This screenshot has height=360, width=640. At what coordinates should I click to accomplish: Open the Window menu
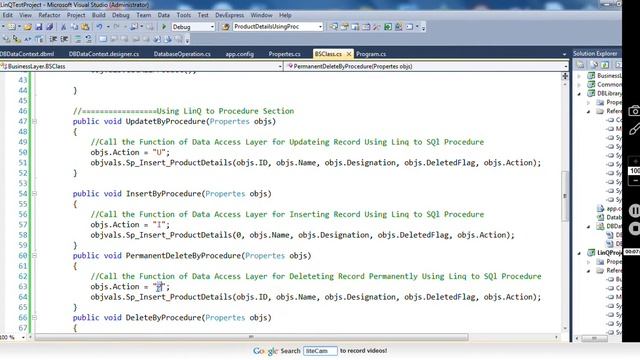[261, 15]
